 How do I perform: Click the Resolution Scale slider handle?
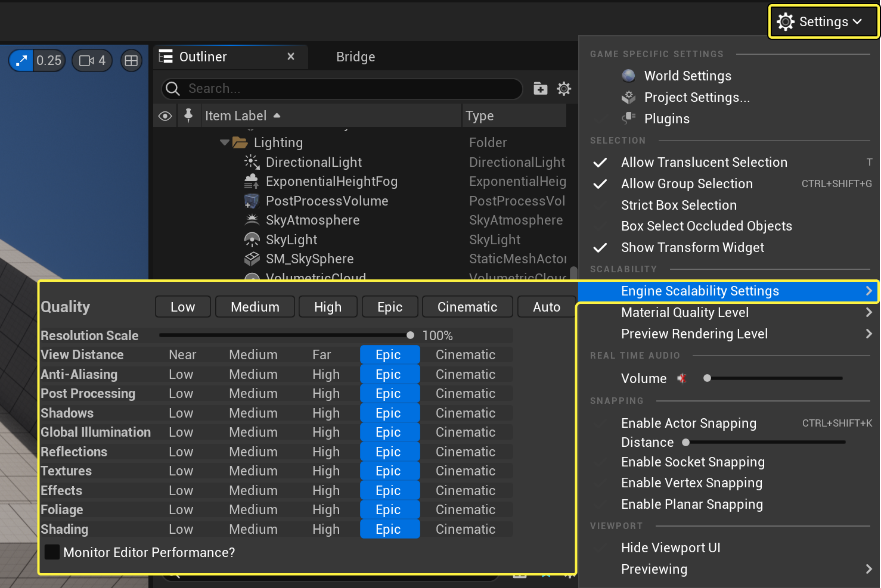pyautogui.click(x=410, y=335)
